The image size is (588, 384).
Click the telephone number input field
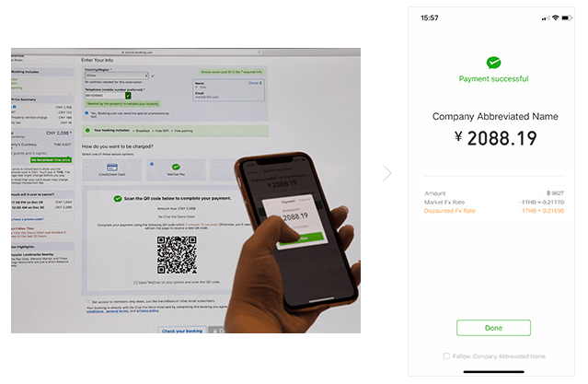pos(105,96)
